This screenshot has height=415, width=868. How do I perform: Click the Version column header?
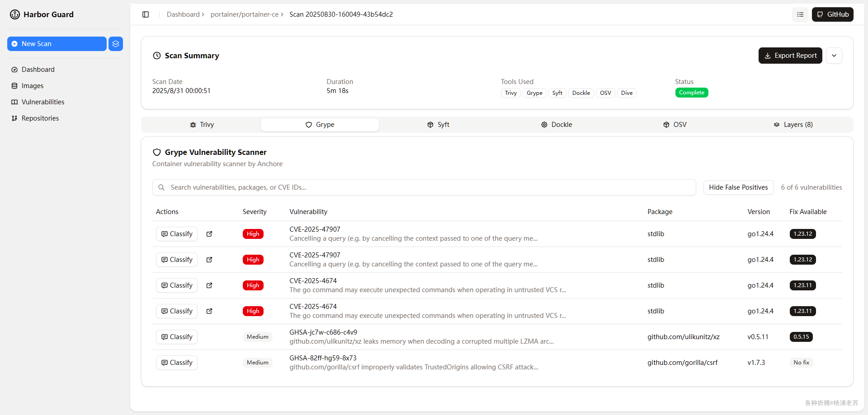pyautogui.click(x=759, y=212)
